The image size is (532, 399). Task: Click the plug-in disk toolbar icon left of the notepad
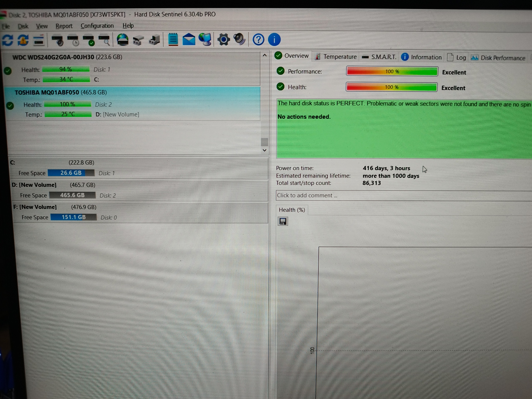coord(154,40)
